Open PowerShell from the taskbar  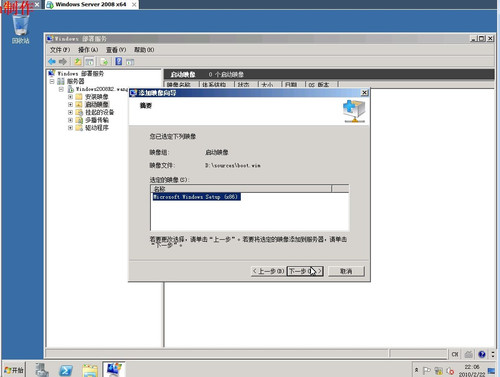click(66, 370)
